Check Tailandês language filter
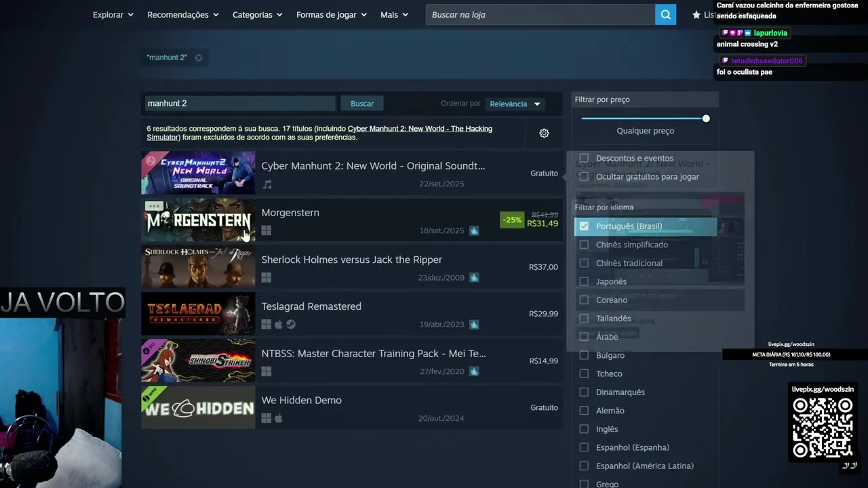This screenshot has width=868, height=488. (584, 318)
